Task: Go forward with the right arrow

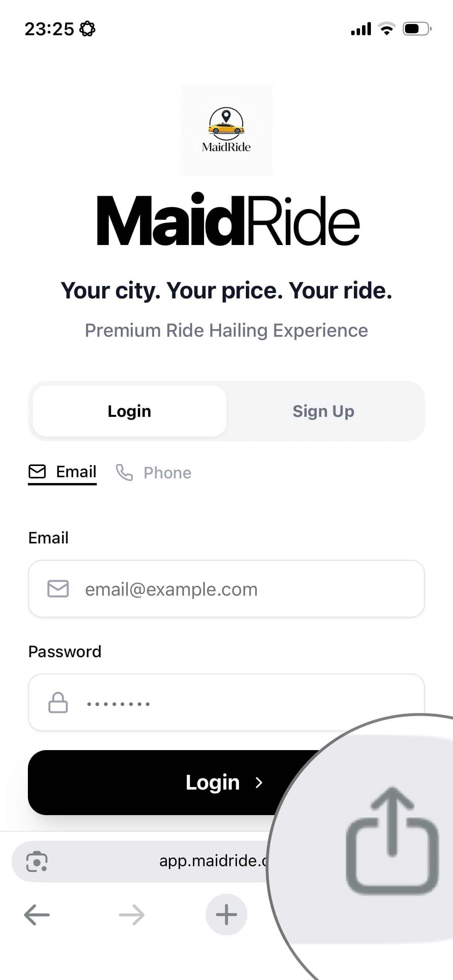Action: pos(132,915)
